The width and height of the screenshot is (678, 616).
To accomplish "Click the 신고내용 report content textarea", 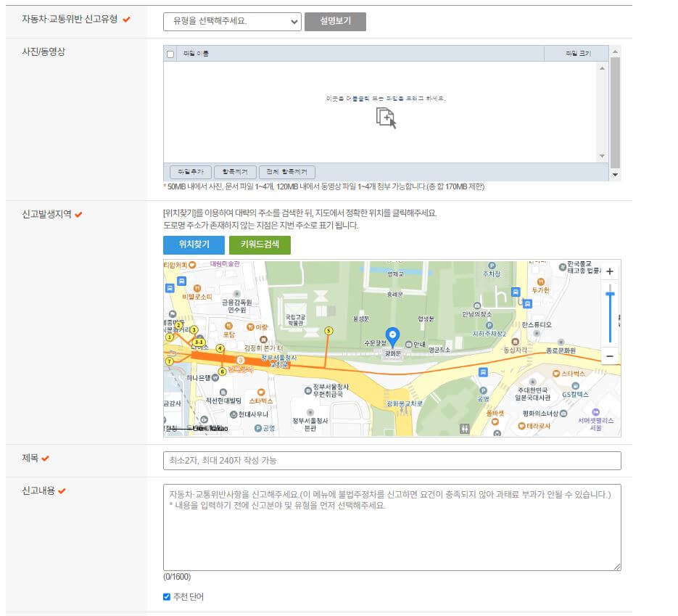I will point(392,527).
